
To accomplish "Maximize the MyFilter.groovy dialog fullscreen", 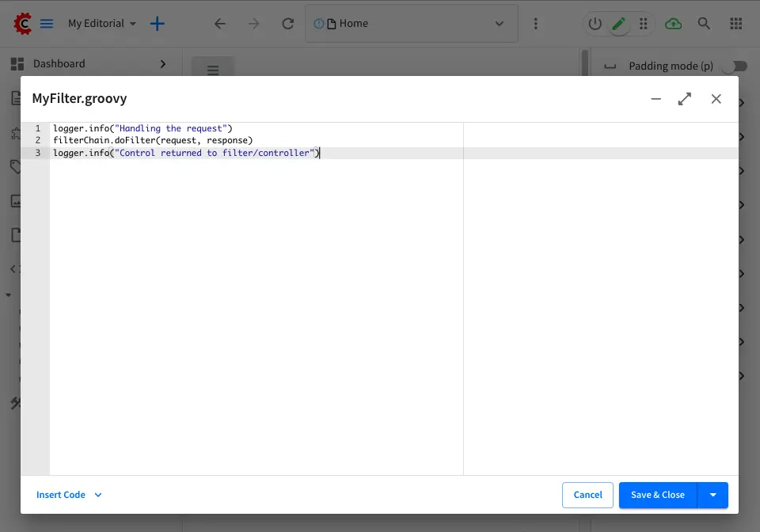I will click(684, 99).
